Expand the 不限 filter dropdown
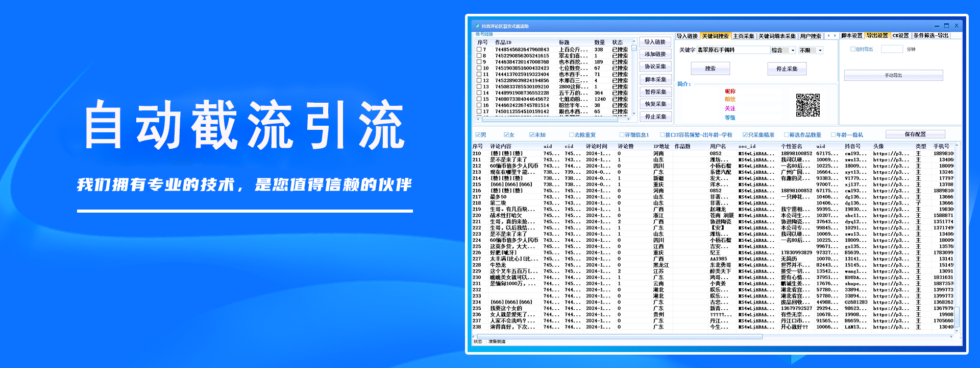The image size is (980, 368). [x=820, y=50]
